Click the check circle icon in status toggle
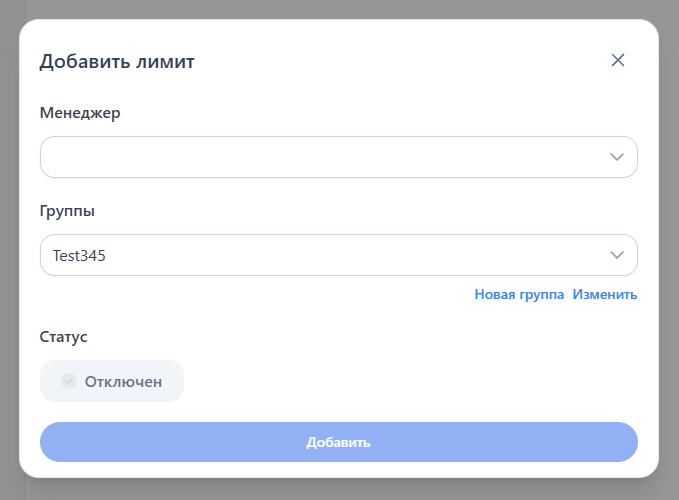This screenshot has height=500, width=679. tap(69, 381)
